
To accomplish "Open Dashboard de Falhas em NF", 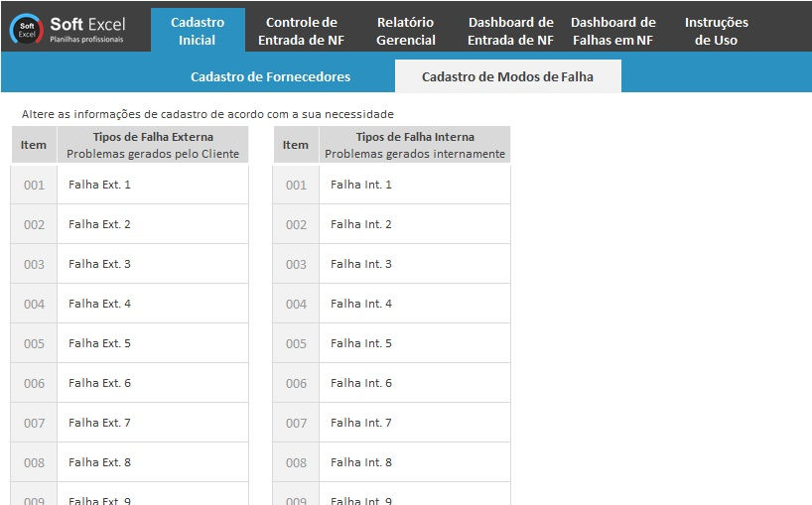I will coord(613,31).
